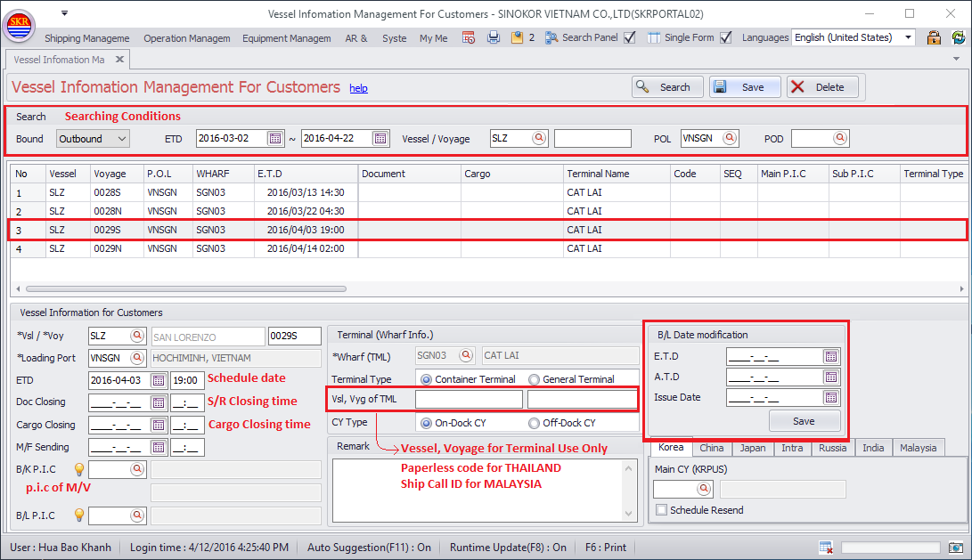Click the light bulb beside B/K P.I.C
Image resolution: width=972 pixels, height=560 pixels.
(78, 469)
